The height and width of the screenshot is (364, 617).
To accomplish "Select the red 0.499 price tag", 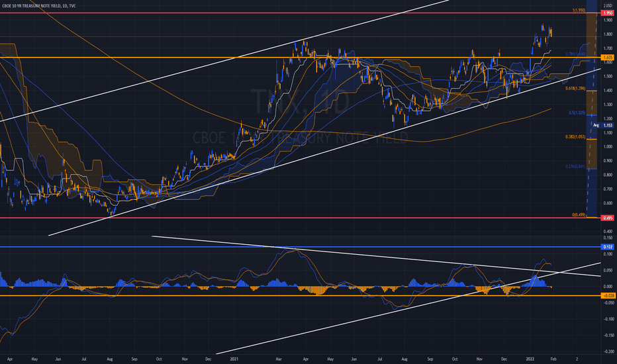I will (608, 218).
